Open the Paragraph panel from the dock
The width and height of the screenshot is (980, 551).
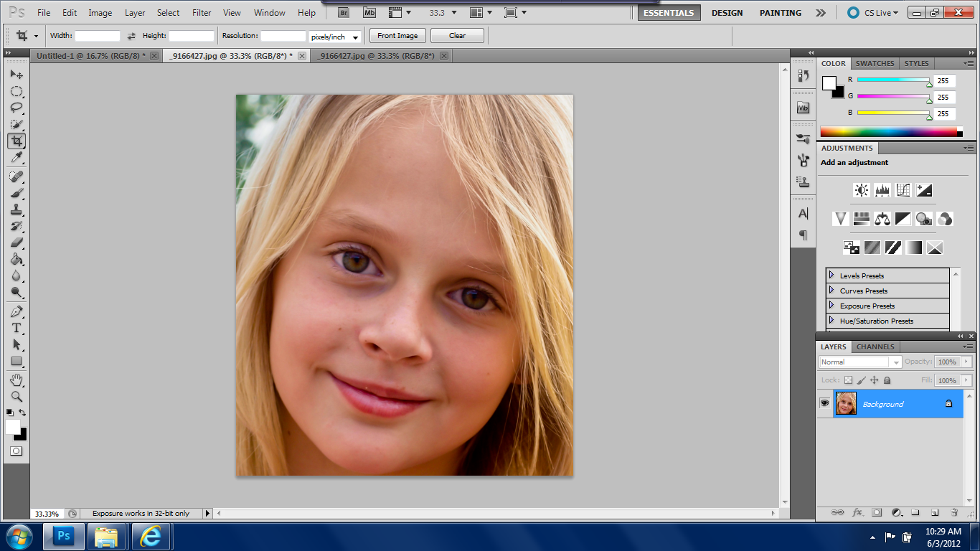pos(803,235)
